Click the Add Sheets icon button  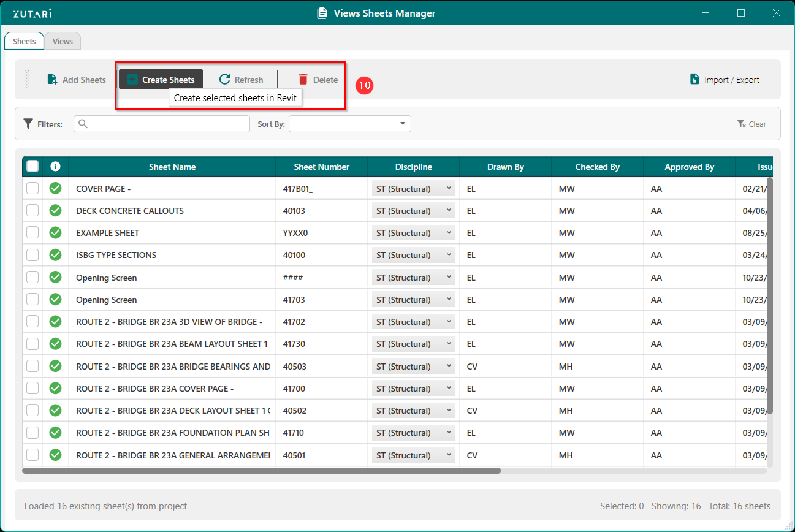click(53, 80)
